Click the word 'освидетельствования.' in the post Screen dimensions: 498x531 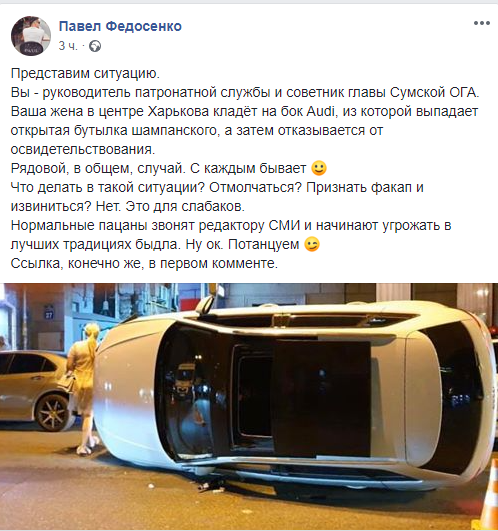click(83, 149)
